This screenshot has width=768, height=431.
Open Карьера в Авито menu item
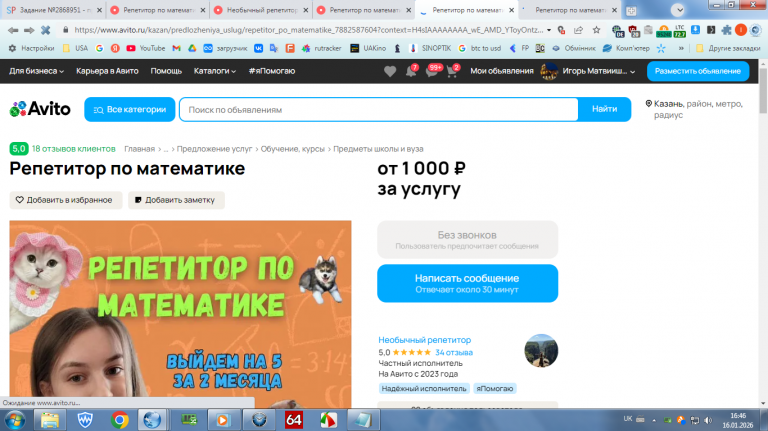point(107,71)
